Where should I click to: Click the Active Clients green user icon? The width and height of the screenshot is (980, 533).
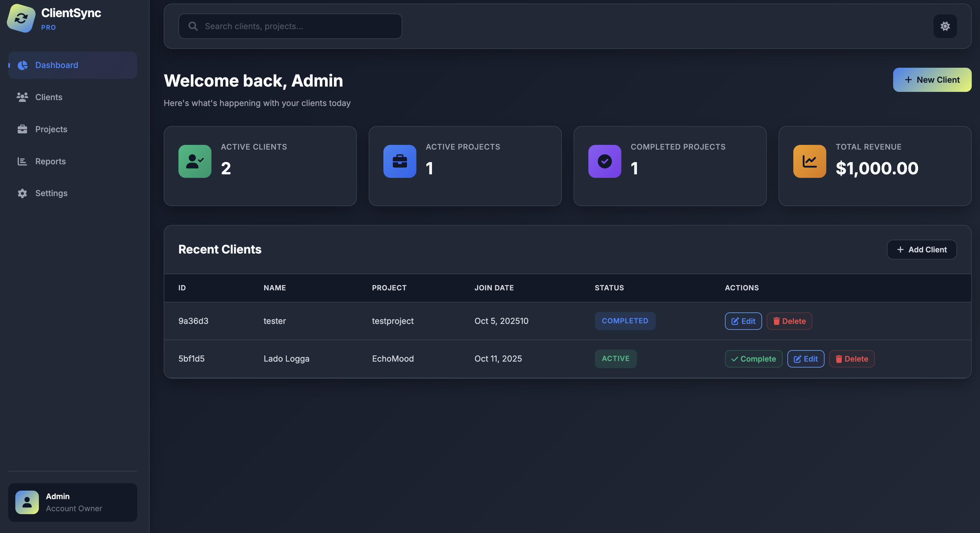click(195, 161)
